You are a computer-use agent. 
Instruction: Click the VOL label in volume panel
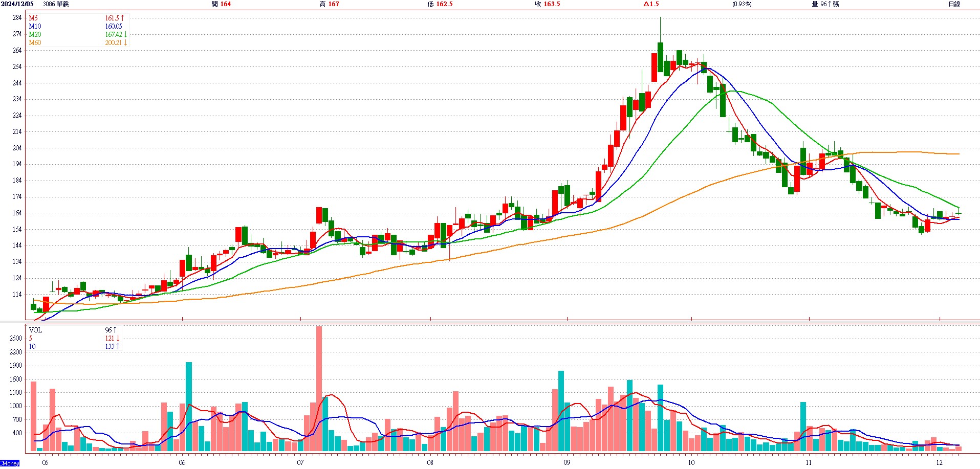coord(35,330)
